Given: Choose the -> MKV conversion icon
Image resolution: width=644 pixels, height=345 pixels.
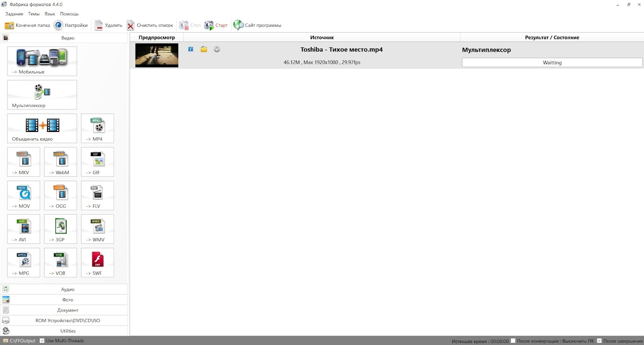Looking at the screenshot, I should click(x=24, y=162).
